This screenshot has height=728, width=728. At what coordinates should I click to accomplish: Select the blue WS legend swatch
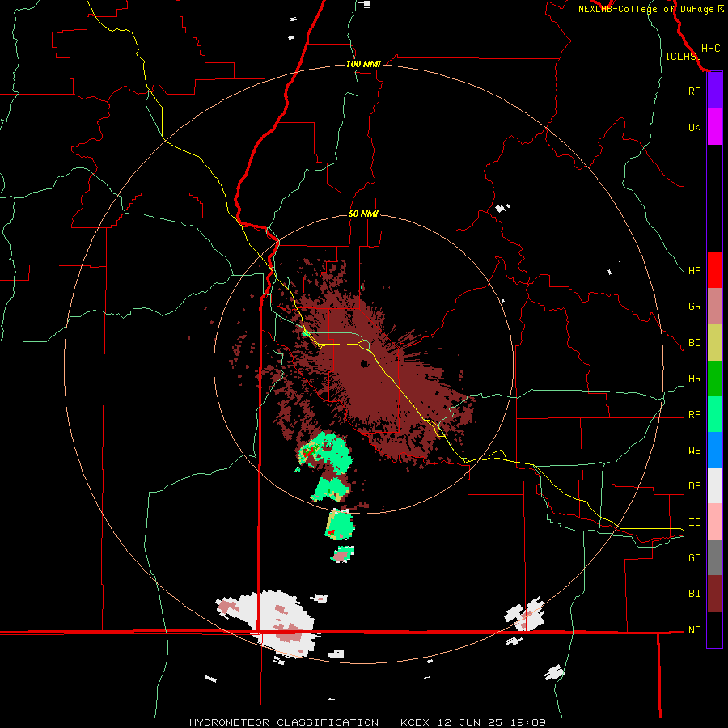tap(714, 450)
